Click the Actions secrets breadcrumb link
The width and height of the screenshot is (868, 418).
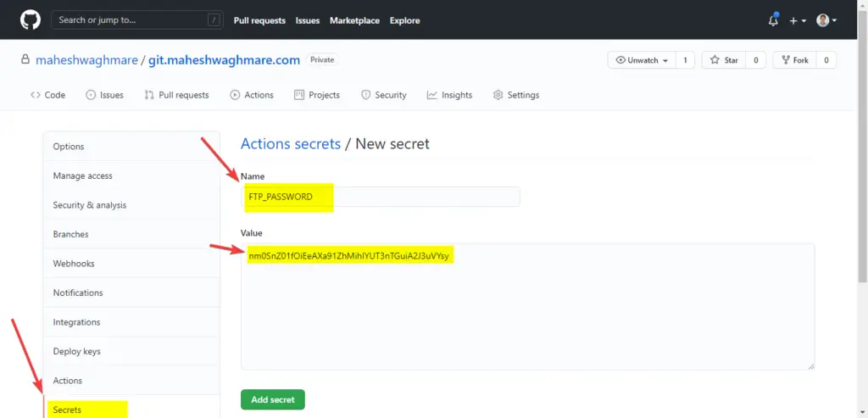click(x=291, y=144)
